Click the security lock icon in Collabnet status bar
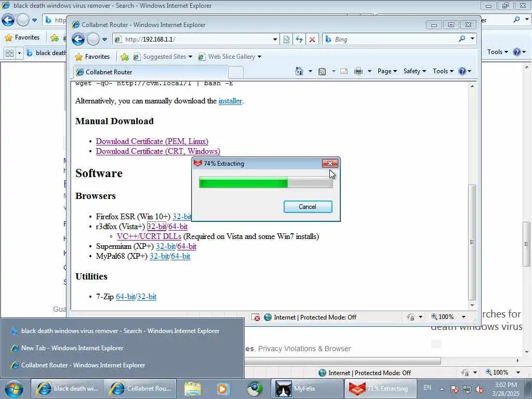 tap(410, 317)
